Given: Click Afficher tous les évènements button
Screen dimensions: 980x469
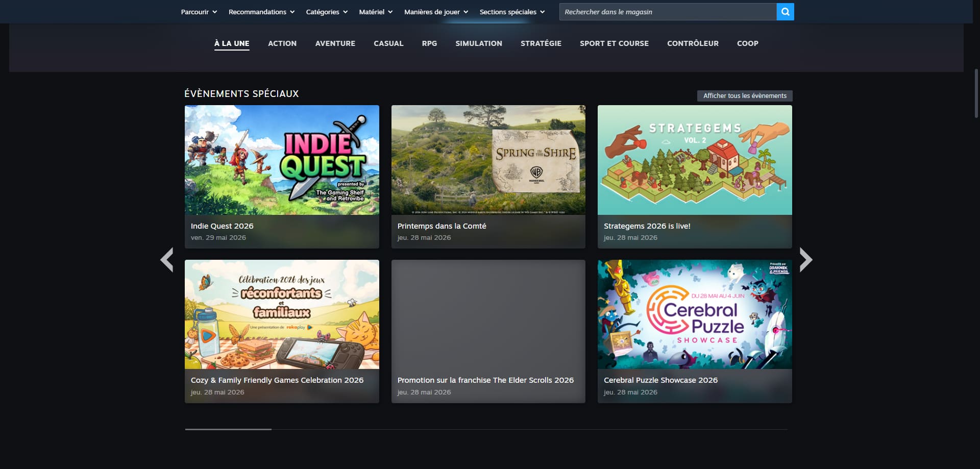Looking at the screenshot, I should coord(745,95).
